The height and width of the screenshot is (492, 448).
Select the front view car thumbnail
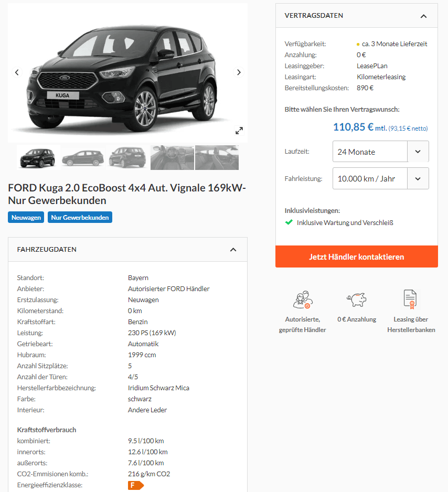pos(38,157)
